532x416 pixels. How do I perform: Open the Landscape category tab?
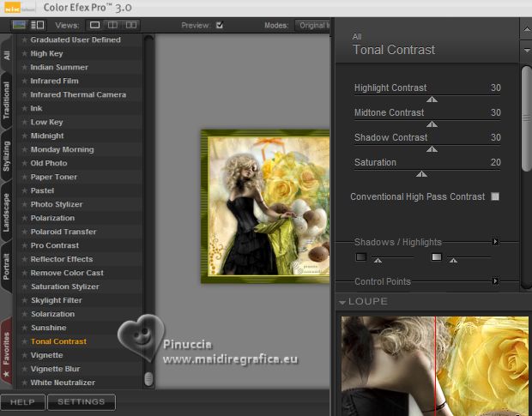[7, 212]
